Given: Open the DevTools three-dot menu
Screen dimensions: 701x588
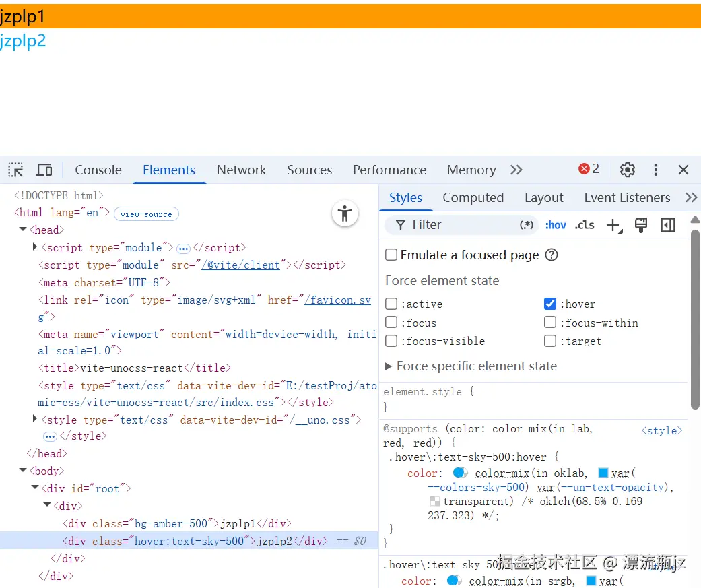Looking at the screenshot, I should [655, 170].
